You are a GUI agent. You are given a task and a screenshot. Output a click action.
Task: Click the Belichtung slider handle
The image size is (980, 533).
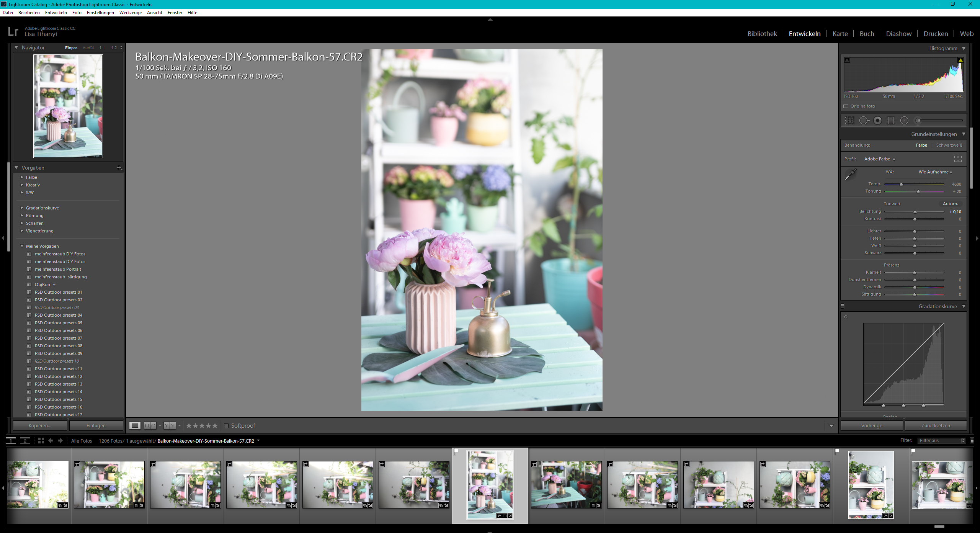(x=915, y=212)
